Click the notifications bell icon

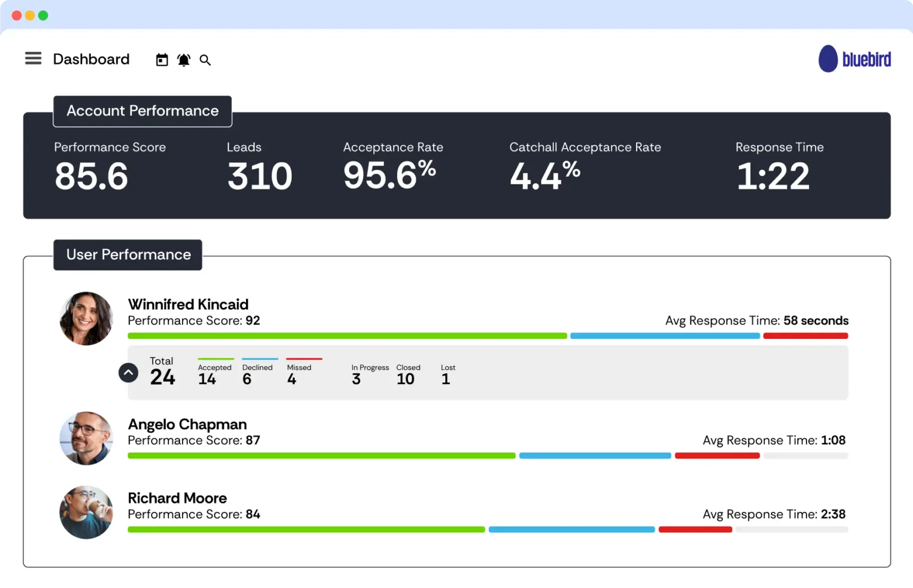(184, 60)
